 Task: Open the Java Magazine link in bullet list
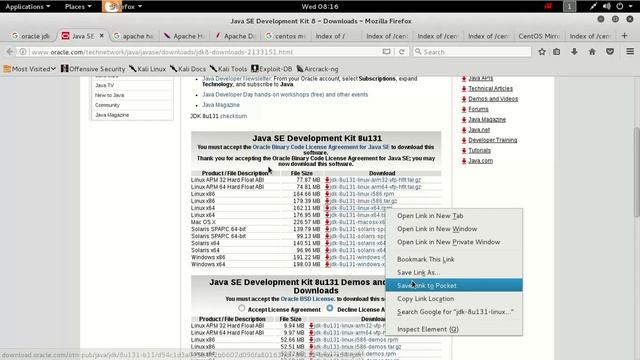[x=221, y=105]
